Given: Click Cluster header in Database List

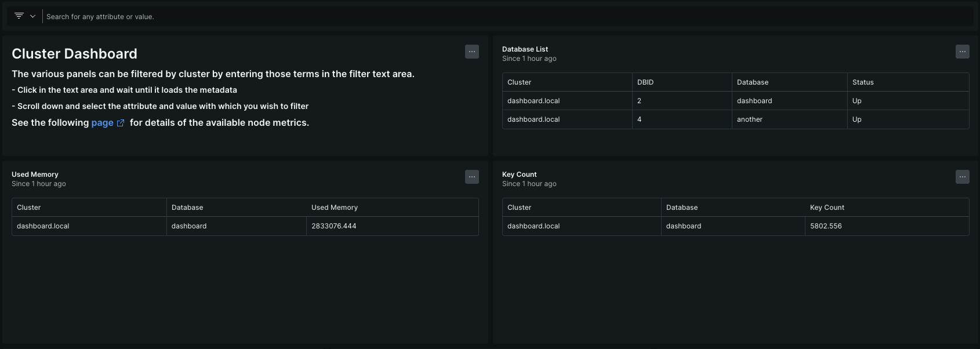Looking at the screenshot, I should [x=519, y=82].
